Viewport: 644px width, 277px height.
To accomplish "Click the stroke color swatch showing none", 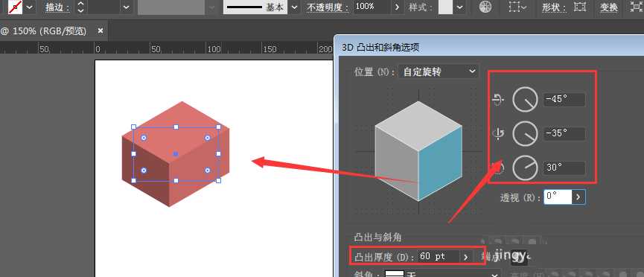I will click(15, 7).
